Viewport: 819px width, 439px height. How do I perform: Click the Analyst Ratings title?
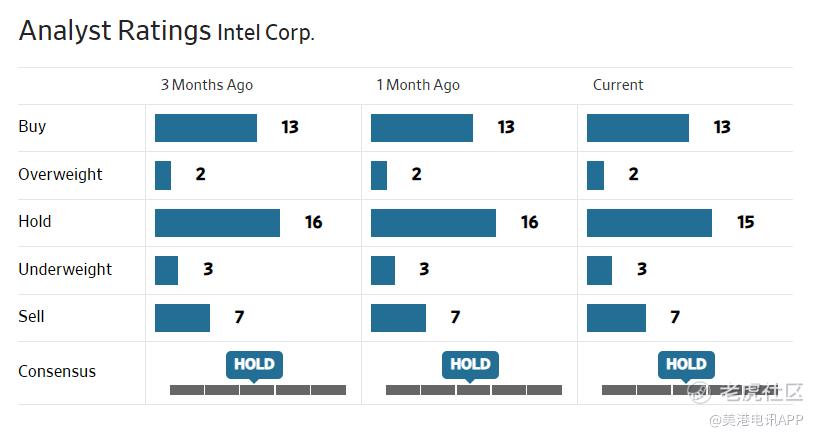pos(114,31)
